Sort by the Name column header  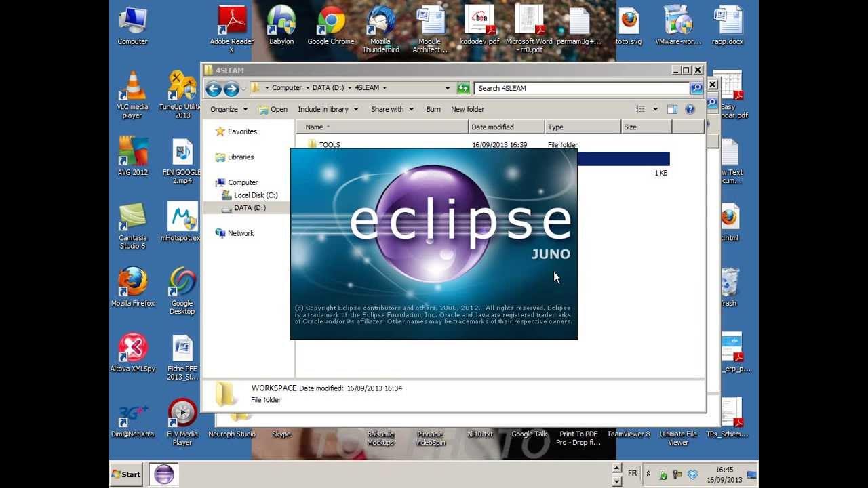click(382, 127)
